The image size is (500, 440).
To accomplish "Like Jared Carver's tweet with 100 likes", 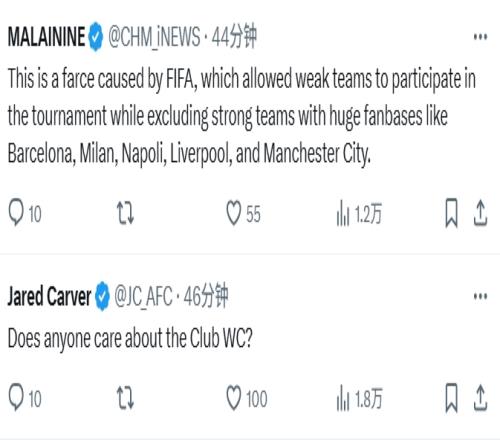I will tap(247, 398).
